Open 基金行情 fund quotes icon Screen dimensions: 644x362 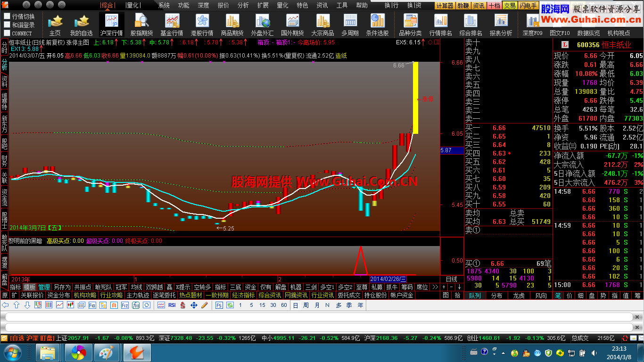(172, 25)
